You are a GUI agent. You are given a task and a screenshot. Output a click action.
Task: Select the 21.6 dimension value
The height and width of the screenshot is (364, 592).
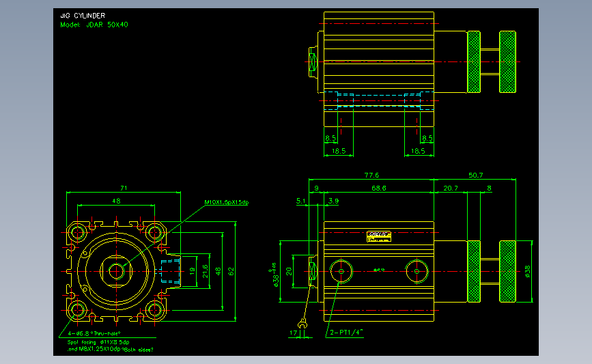point(205,271)
